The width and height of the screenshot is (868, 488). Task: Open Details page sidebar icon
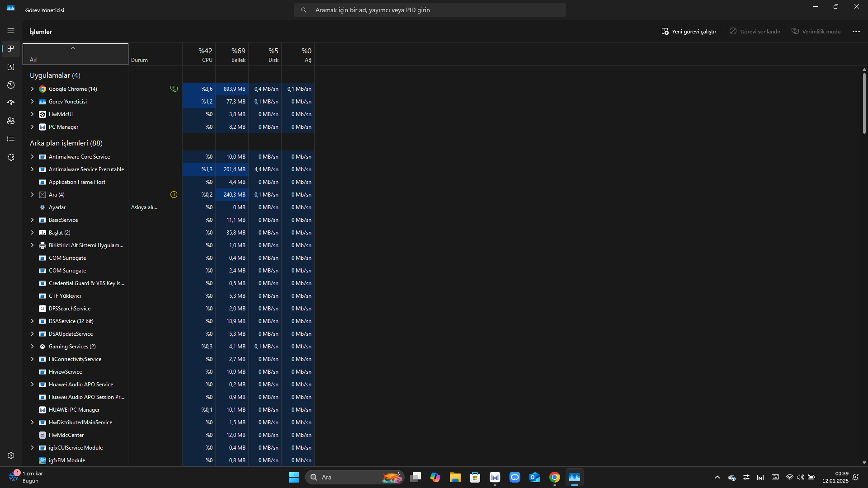click(x=11, y=139)
